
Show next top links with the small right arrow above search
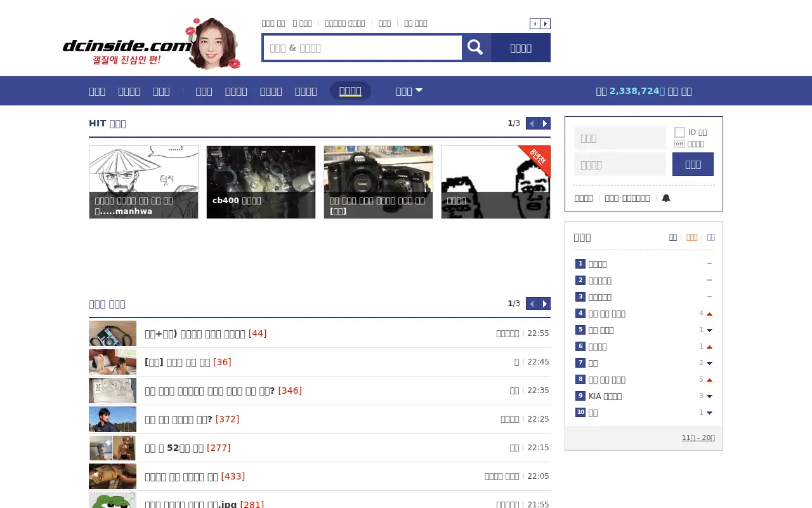point(545,23)
